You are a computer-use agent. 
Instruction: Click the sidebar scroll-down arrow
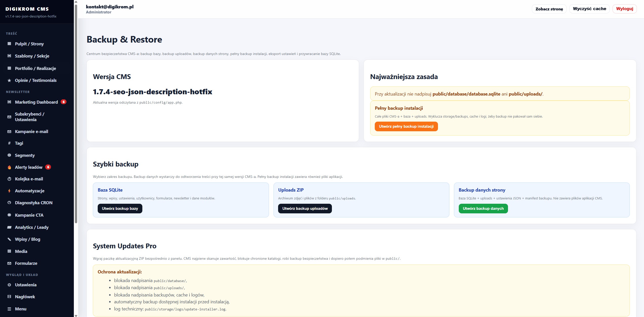click(76, 315)
